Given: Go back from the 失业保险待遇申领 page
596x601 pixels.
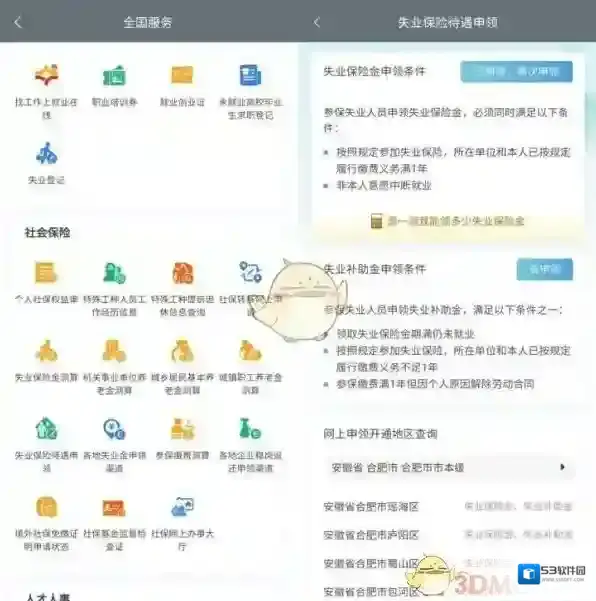Looking at the screenshot, I should coord(317,22).
